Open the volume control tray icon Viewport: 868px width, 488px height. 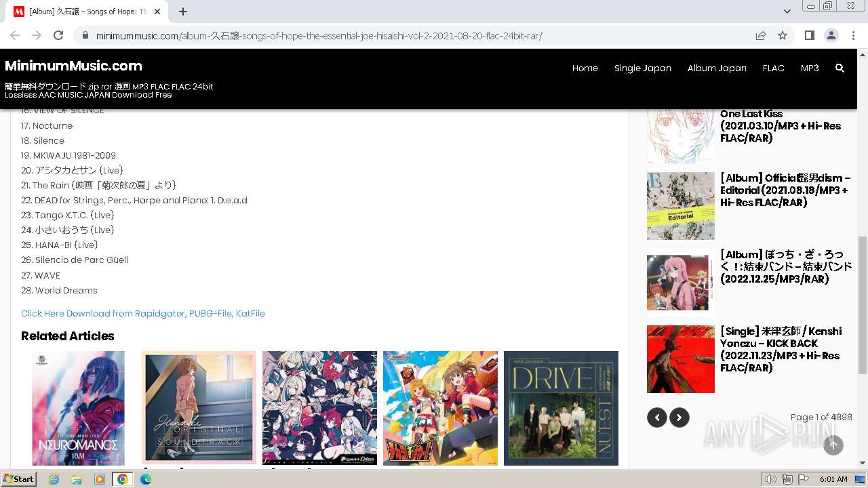coord(771,479)
